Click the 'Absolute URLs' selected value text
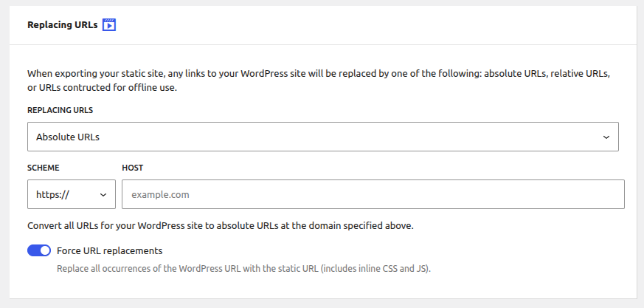 click(68, 137)
